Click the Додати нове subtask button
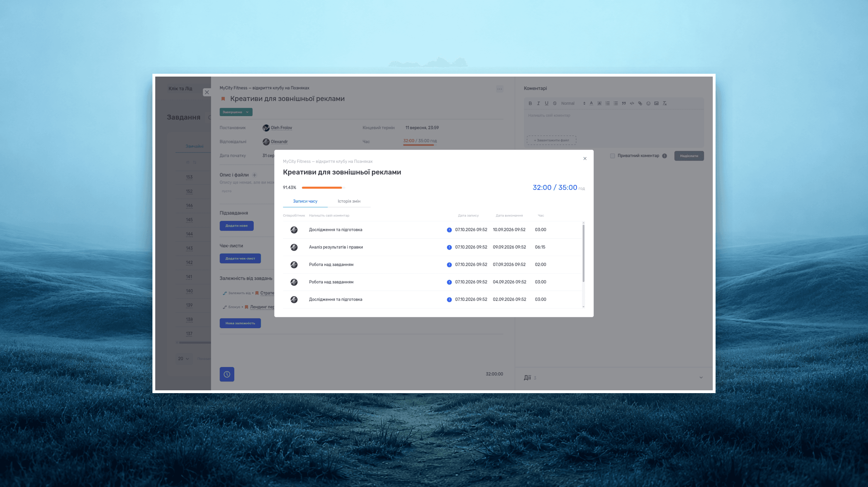 point(236,226)
